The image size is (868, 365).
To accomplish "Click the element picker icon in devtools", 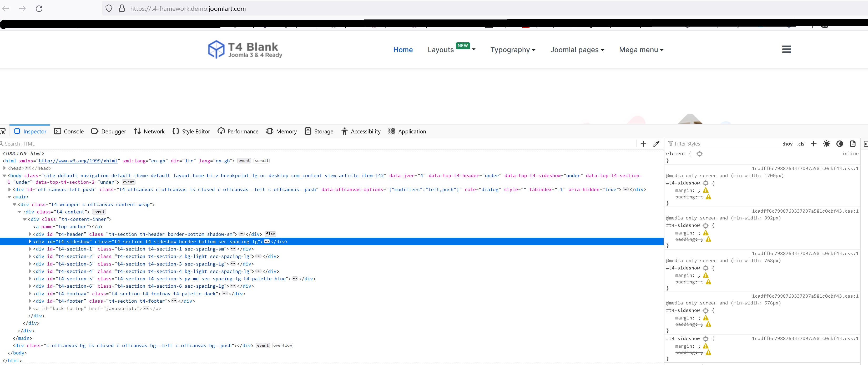I will 3,131.
